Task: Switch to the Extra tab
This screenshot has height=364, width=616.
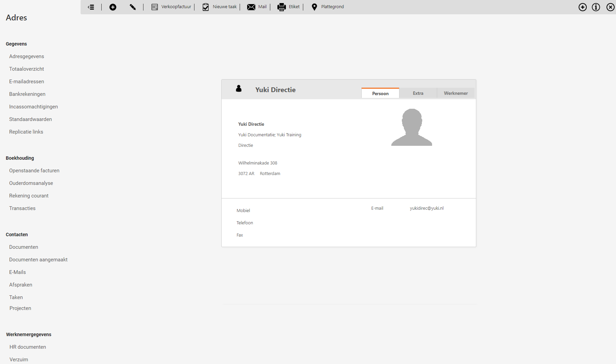Action: click(418, 93)
